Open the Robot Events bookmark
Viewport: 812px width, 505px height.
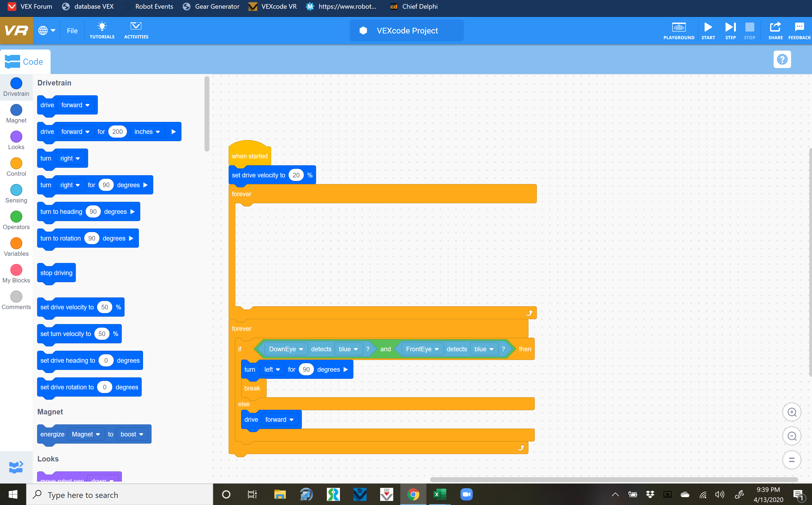pyautogui.click(x=148, y=6)
